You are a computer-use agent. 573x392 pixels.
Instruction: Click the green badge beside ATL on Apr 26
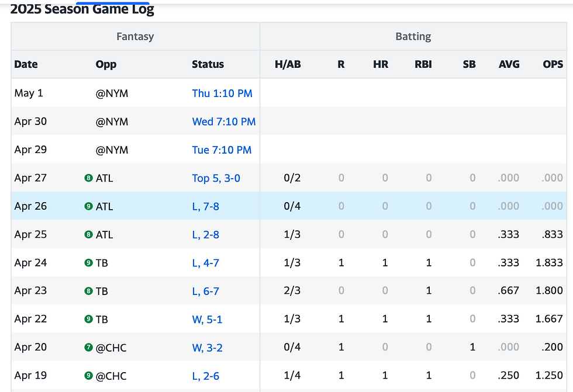point(88,206)
